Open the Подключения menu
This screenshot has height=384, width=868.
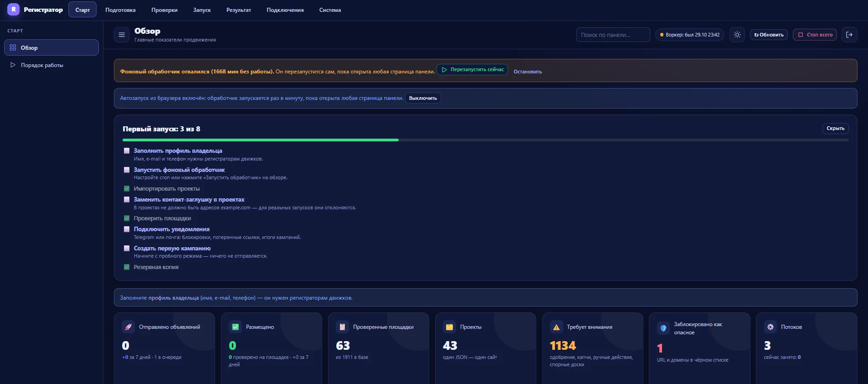(x=285, y=10)
